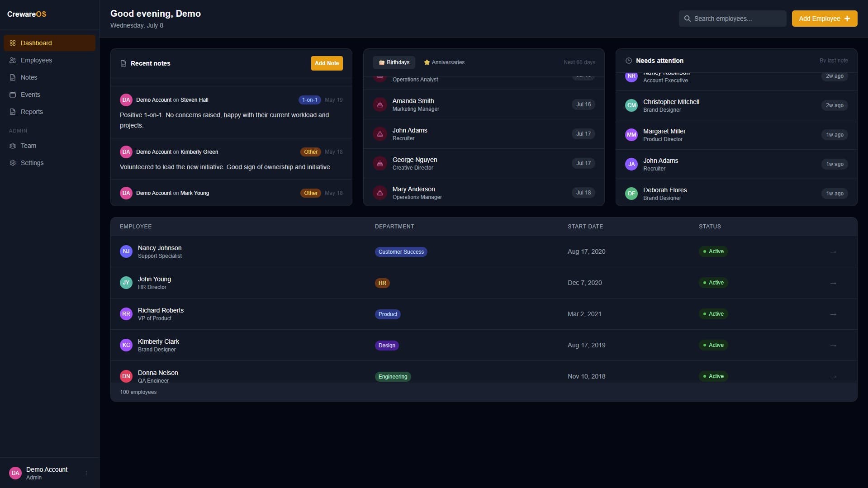Click the Demo Account profile at bottom
Image resolution: width=868 pixels, height=488 pixels.
coord(49,473)
